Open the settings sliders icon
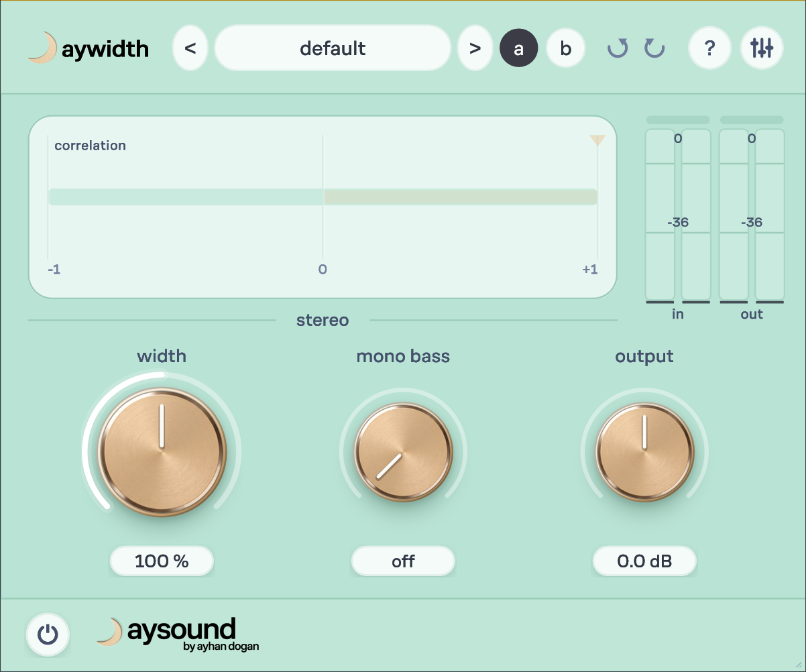Viewport: 806px width, 672px height. pyautogui.click(x=762, y=48)
